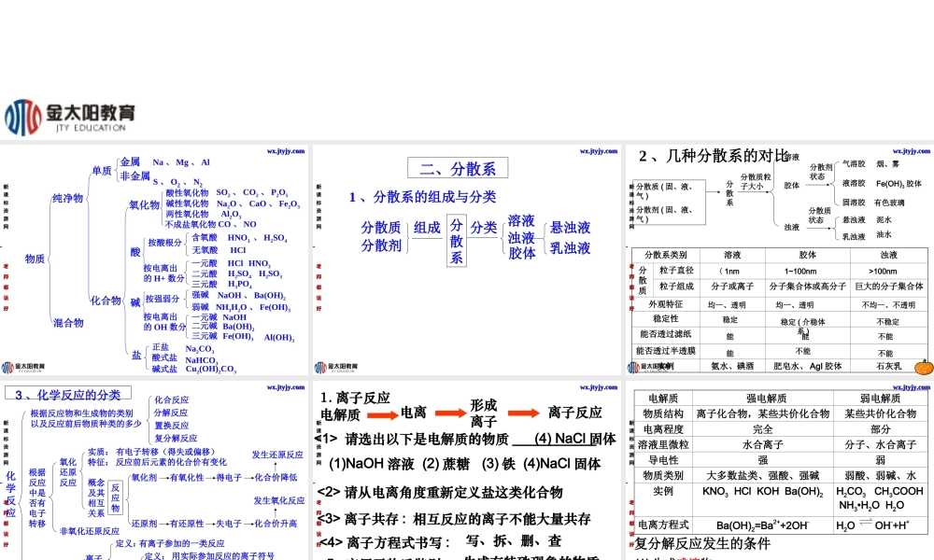The image size is (934, 560).
Task: Click the 肥皂水、AgI 胶体 cell
Action: pyautogui.click(x=808, y=367)
